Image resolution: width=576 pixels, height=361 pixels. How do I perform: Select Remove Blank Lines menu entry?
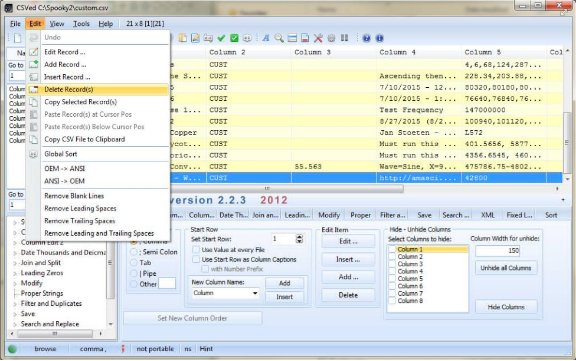98,196
